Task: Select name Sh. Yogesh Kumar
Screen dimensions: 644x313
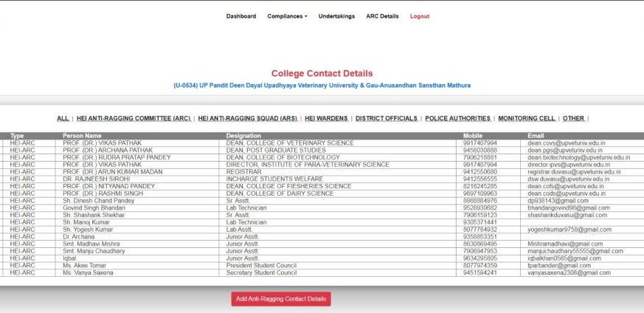Action: tap(88, 230)
